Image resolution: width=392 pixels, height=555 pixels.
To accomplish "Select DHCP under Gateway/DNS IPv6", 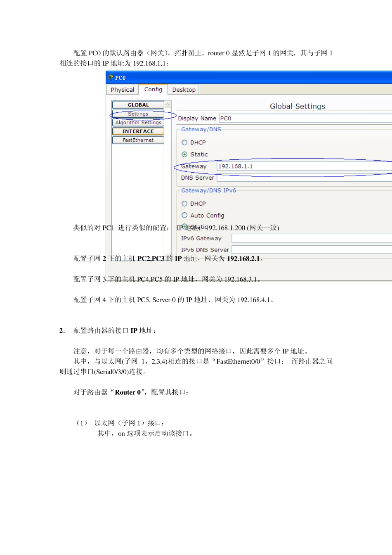I will [184, 204].
